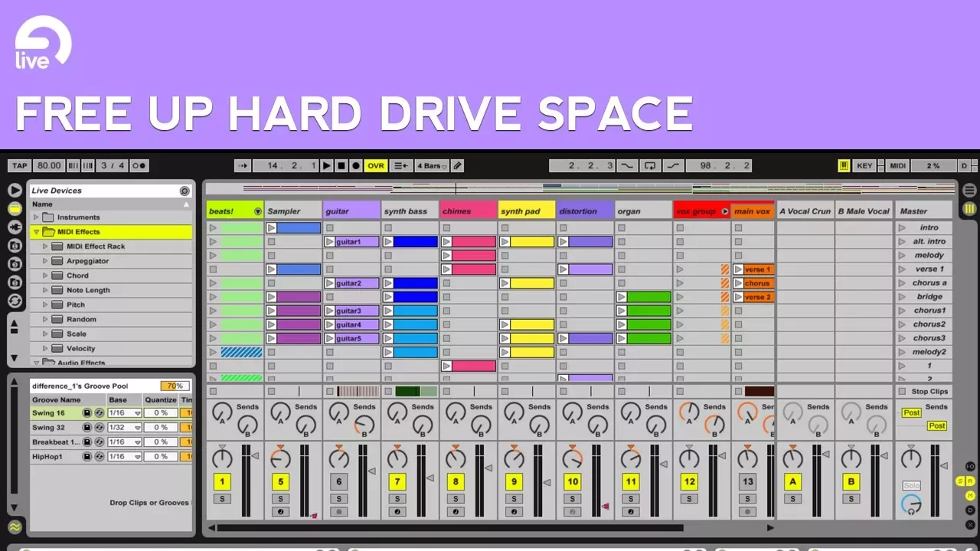This screenshot has height=551, width=980.
Task: Enable the Draw Mode pencil
Action: (x=457, y=165)
